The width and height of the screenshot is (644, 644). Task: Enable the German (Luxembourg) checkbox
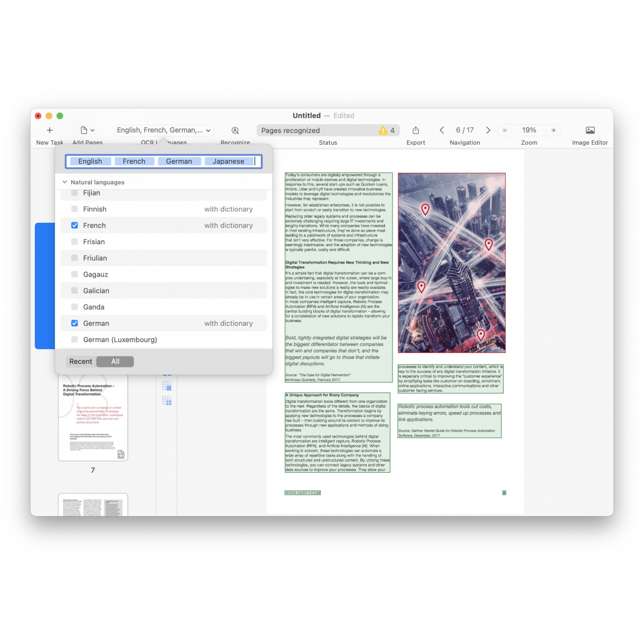74,339
